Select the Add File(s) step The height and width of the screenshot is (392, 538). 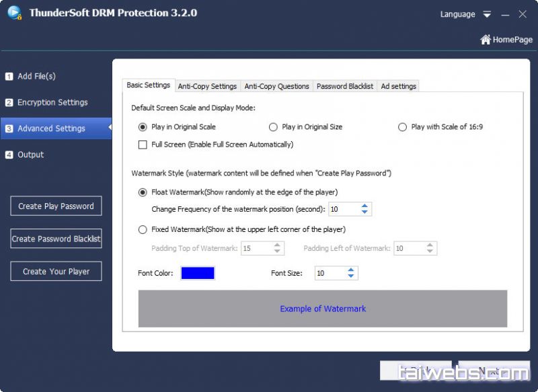pyautogui.click(x=36, y=76)
